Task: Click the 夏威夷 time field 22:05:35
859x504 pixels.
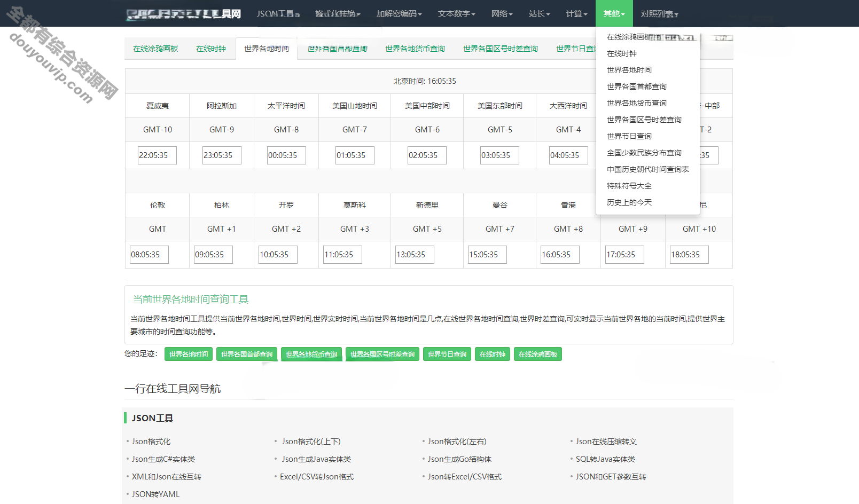Action: click(157, 155)
